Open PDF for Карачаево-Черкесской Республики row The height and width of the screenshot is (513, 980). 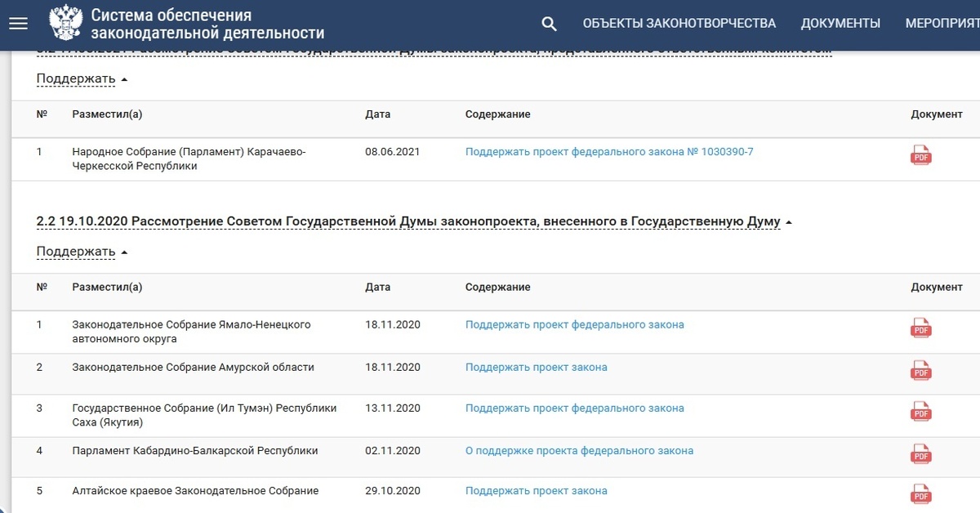tap(920, 154)
